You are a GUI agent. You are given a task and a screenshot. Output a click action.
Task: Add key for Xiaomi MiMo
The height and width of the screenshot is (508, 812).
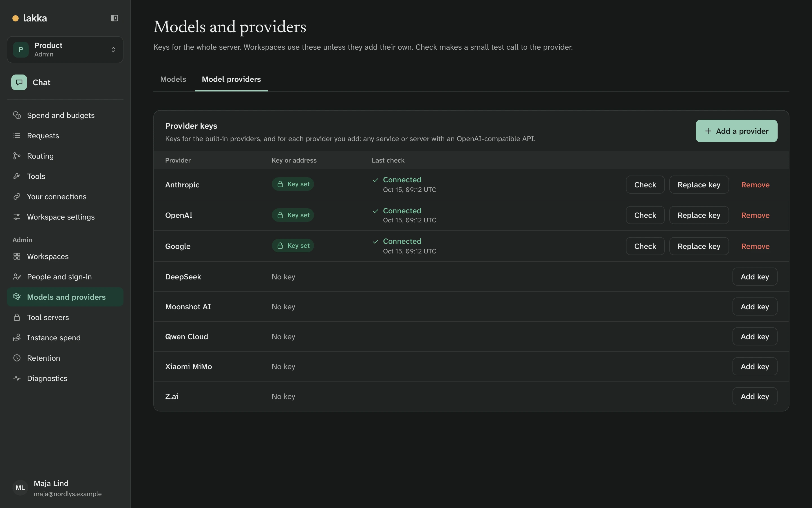point(754,366)
